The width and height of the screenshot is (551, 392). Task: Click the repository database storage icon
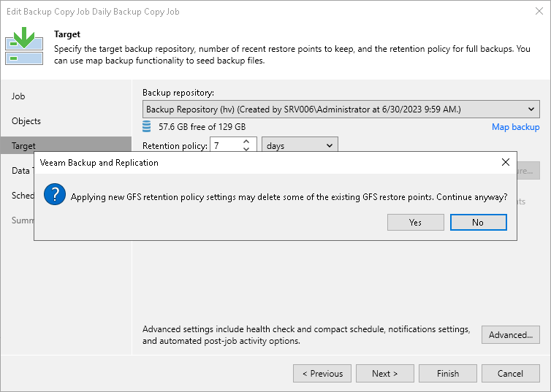point(147,126)
